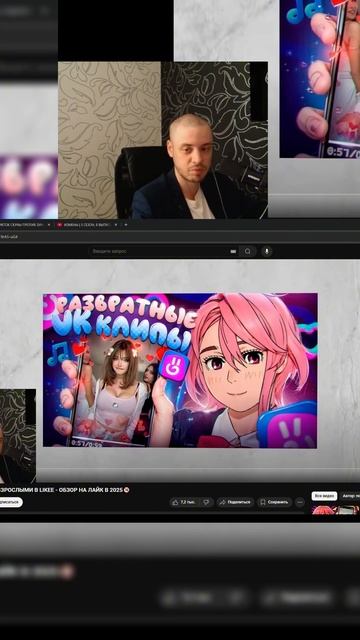Click the YouTube search magnifier button
The height and width of the screenshot is (640, 360).
click(x=247, y=251)
